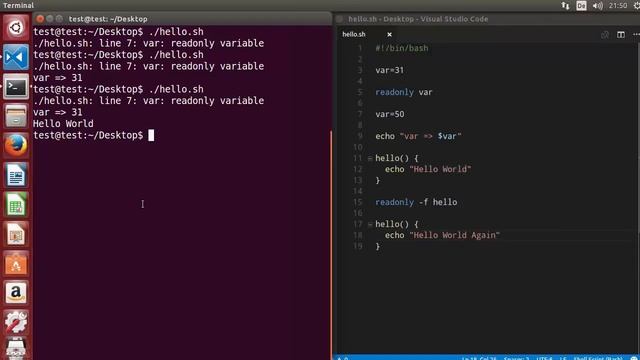Screen dimensions: 640x360
Task: Click the terminal prompt cursor line
Action: tap(93, 136)
